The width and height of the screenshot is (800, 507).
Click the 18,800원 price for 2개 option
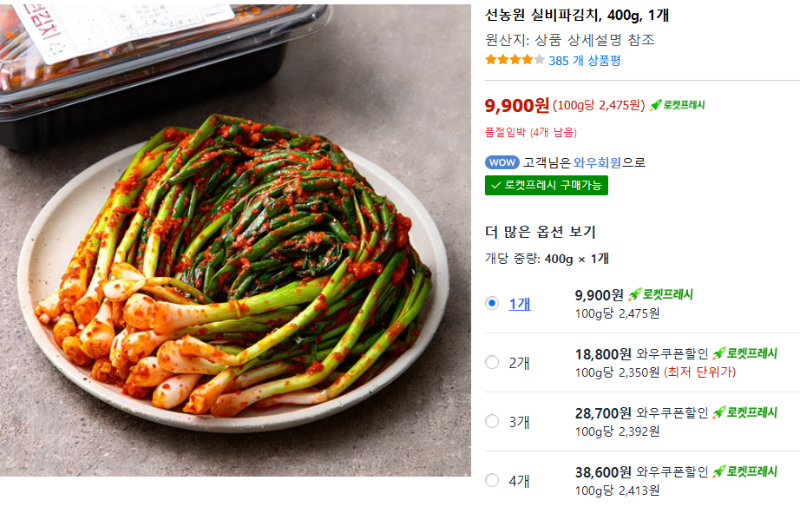(x=603, y=354)
